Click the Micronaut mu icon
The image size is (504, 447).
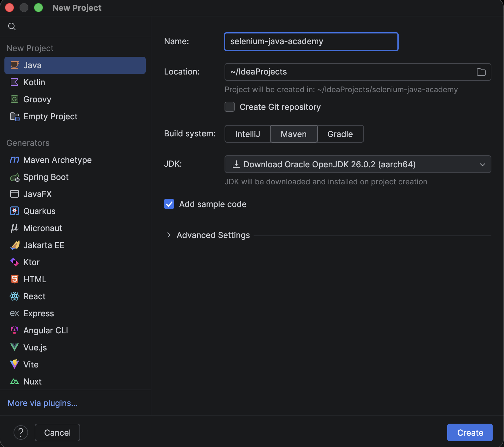[x=15, y=228]
